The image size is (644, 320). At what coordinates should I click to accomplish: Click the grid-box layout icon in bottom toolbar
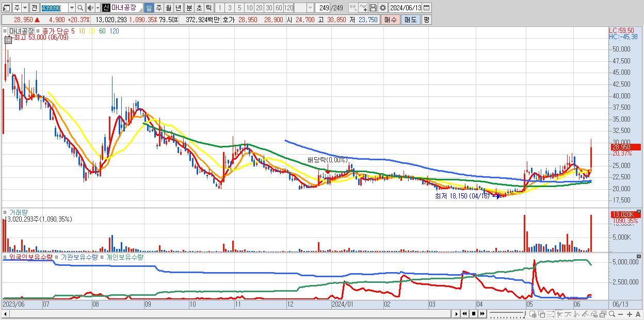coord(533,314)
